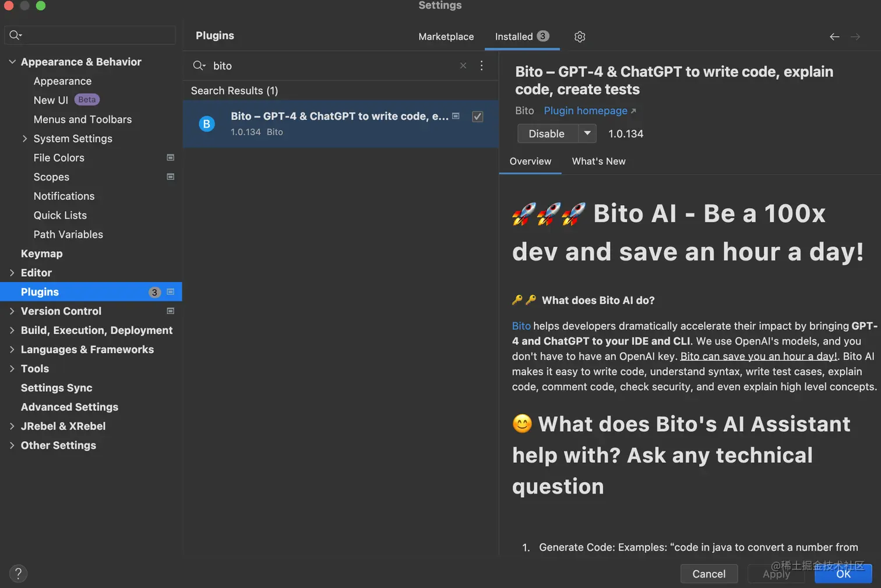Select Bito plugin in search results
The height and width of the screenshot is (588, 881).
(x=341, y=124)
